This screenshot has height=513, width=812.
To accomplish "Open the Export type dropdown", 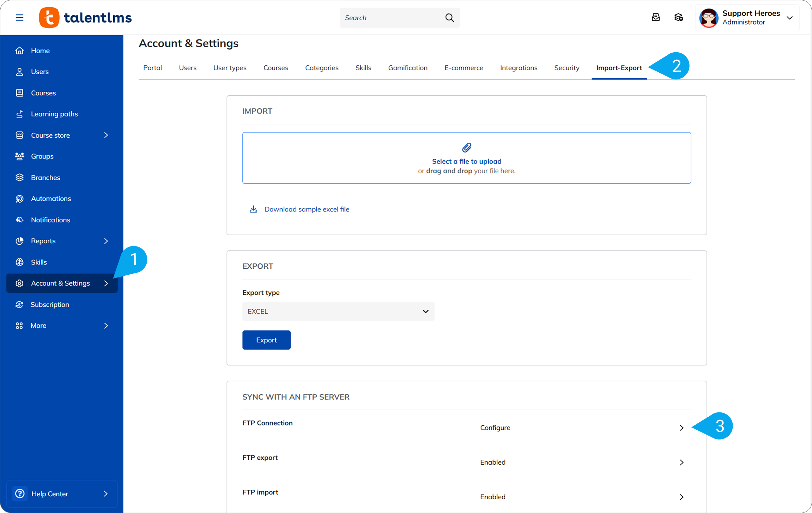I will click(338, 311).
